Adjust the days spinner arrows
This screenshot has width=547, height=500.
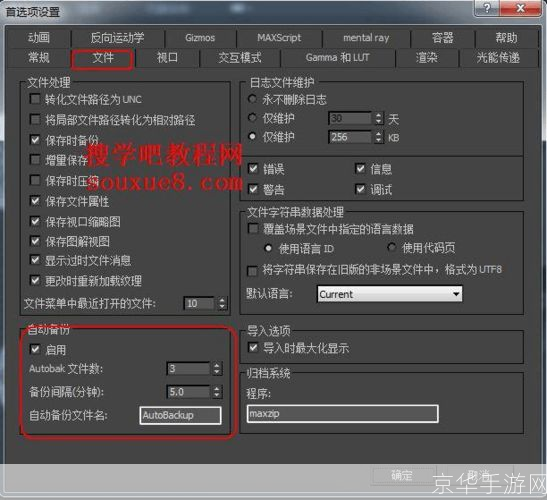pos(379,118)
